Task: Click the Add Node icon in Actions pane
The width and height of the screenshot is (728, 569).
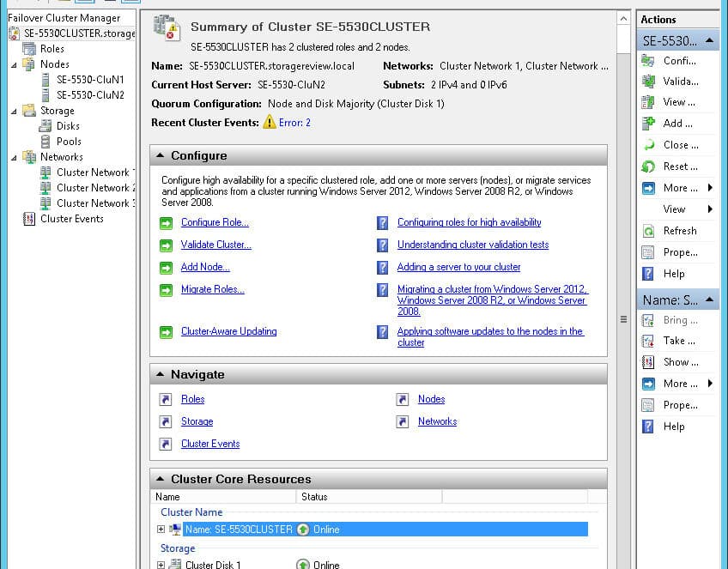Action: point(647,123)
